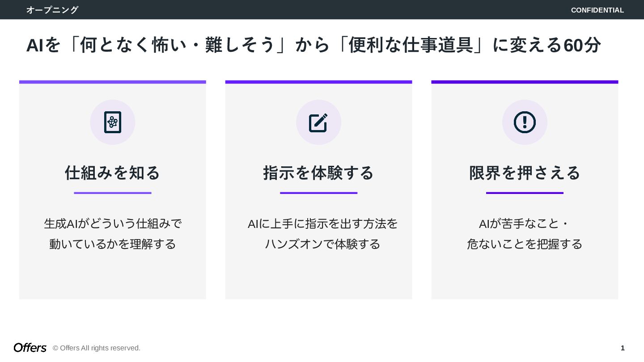Click the text 危ないことを把握する
Viewport: 644px width, 362px height.
tap(525, 244)
